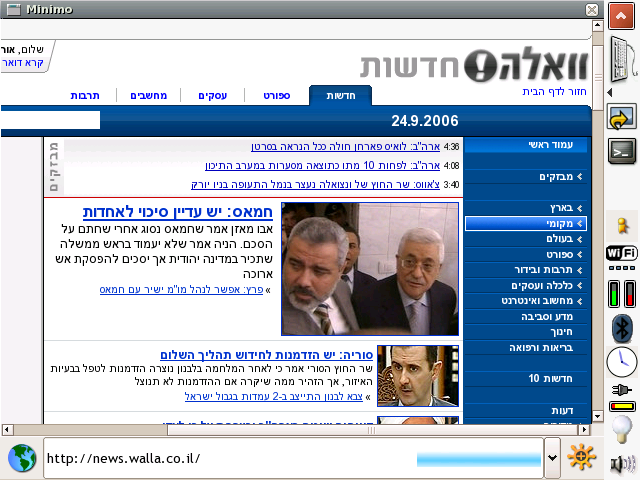Open the URL history dropdown arrow
The width and height of the screenshot is (640, 480).
pyautogui.click(x=552, y=458)
